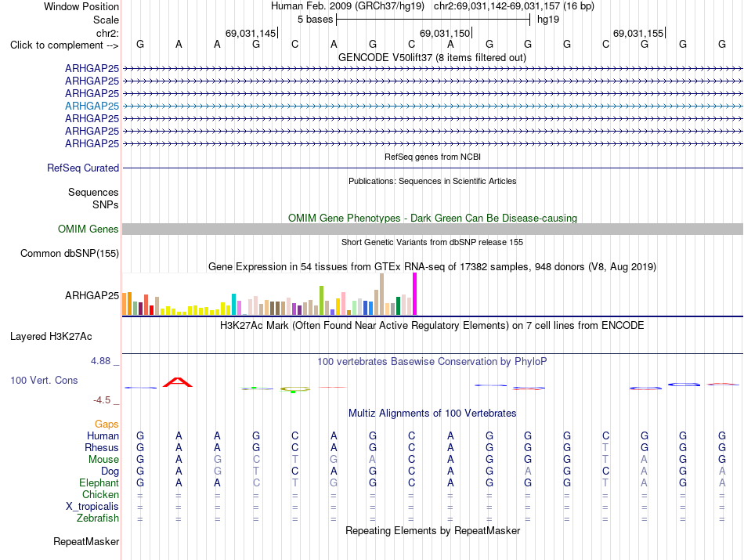The image size is (744, 560).
Task: Open the 100 Vert. Cons track label
Action: (x=44, y=380)
